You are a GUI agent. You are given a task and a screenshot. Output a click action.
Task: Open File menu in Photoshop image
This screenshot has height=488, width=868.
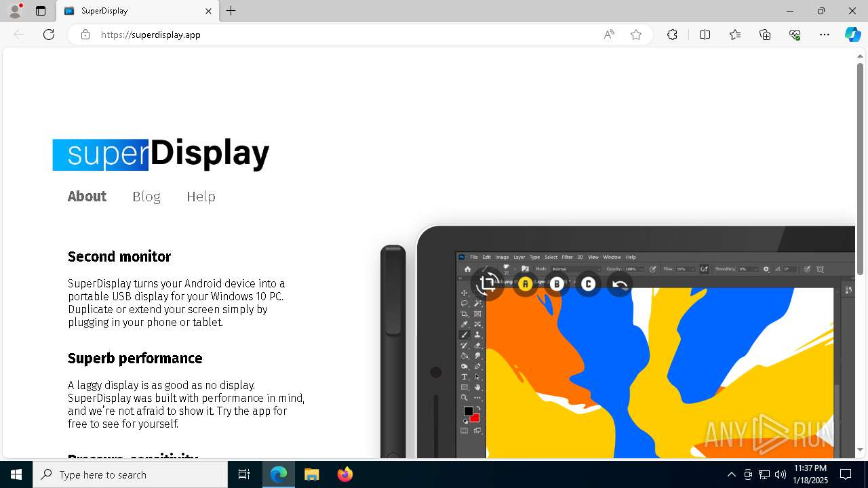point(474,258)
